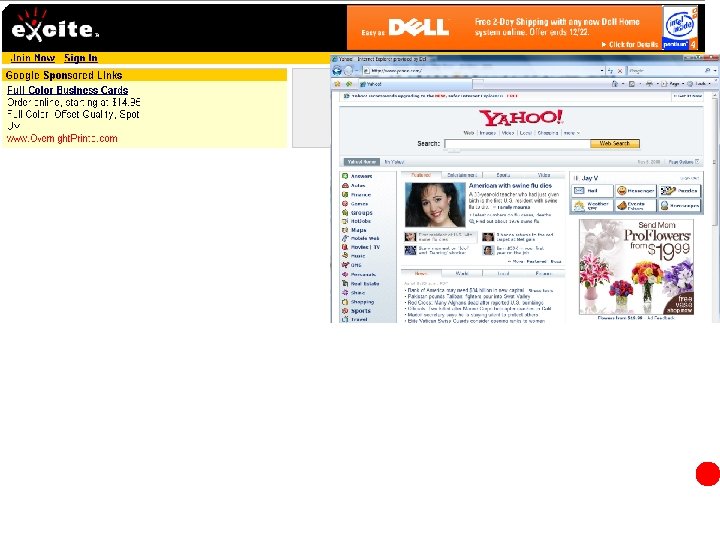720x540 pixels.
Task: Open the ProFlowers Send Mom ad
Action: pos(636,267)
